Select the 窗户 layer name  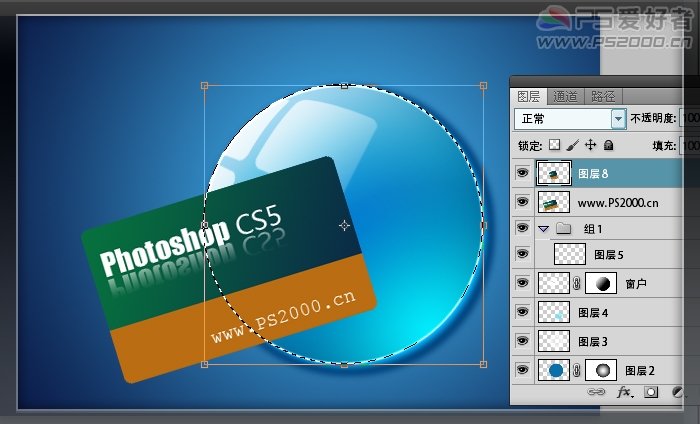pos(636,283)
